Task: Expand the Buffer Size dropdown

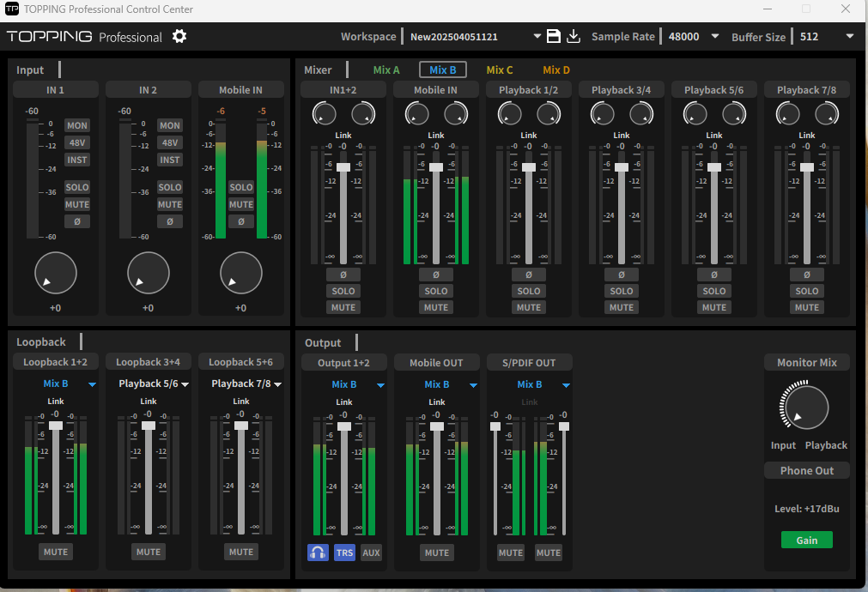Action: click(x=849, y=36)
